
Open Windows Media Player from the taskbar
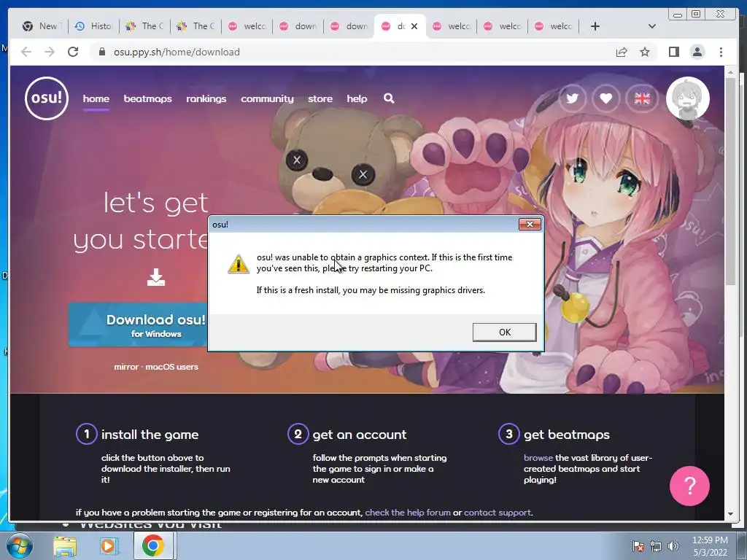[109, 546]
